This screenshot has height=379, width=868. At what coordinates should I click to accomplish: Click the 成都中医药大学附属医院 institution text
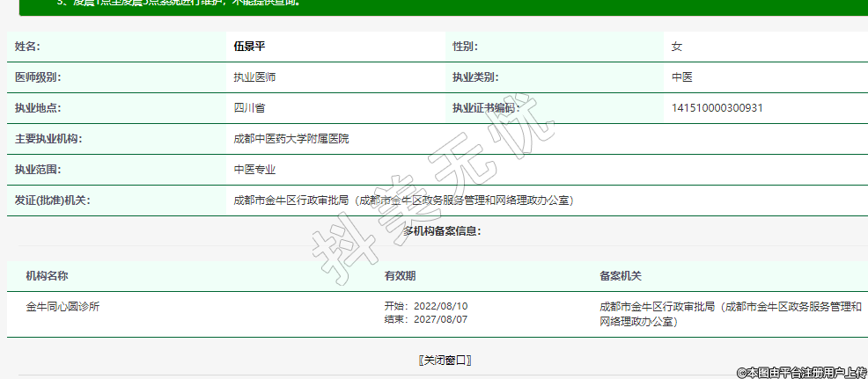click(x=291, y=139)
